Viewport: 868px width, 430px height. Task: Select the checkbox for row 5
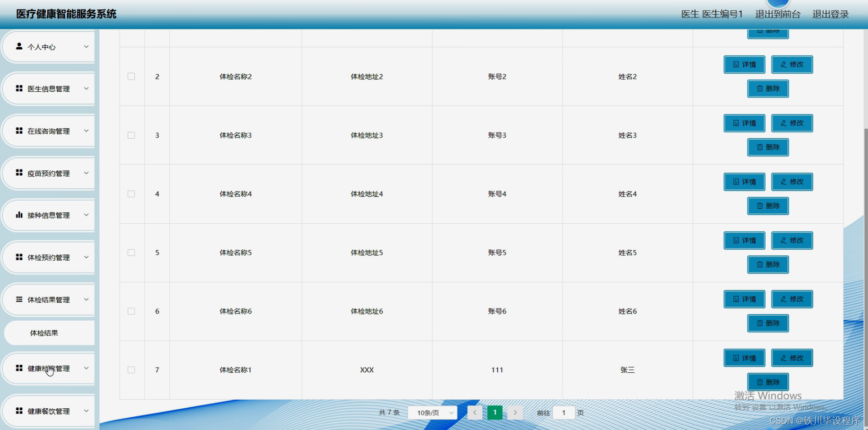[x=131, y=253]
